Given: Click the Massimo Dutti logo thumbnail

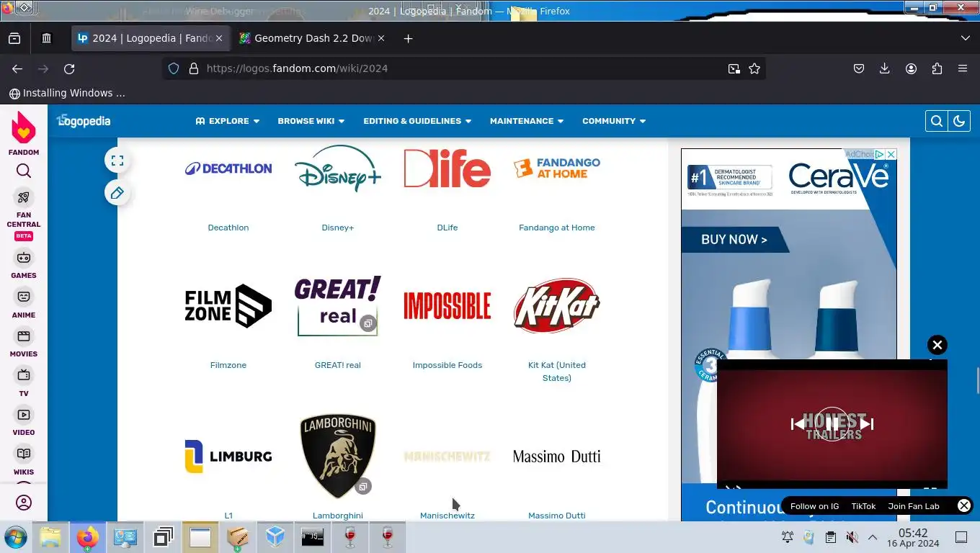Looking at the screenshot, I should 557,457.
